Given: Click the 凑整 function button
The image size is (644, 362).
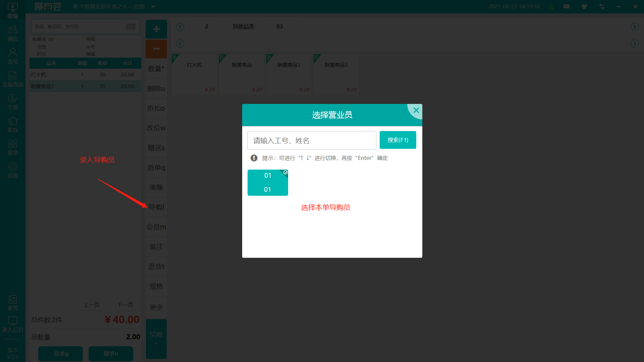Looking at the screenshot, I should 156,187.
